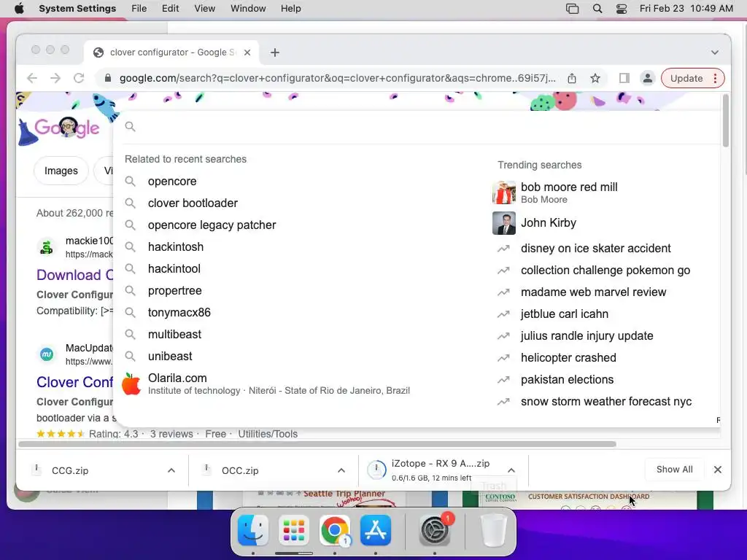Click the Update button in Chrome

(686, 79)
